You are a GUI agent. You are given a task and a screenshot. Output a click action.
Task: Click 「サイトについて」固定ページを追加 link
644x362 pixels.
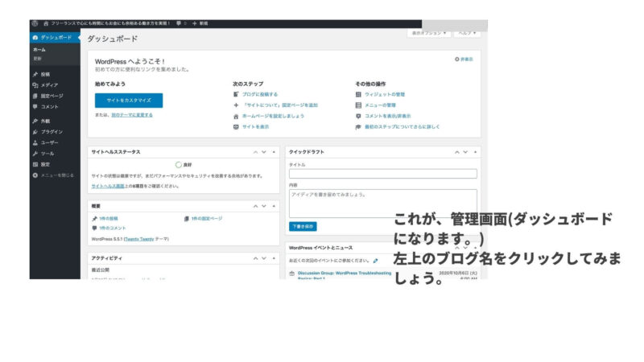point(280,105)
